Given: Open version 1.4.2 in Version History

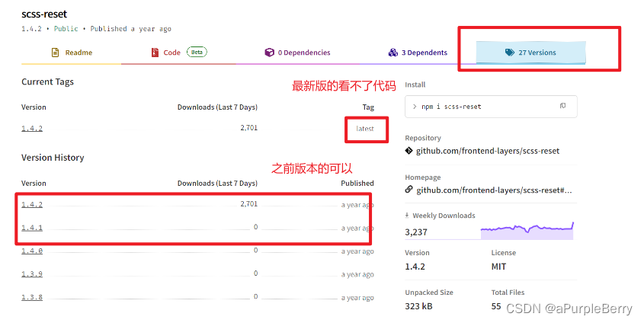Looking at the screenshot, I should click(x=32, y=204).
